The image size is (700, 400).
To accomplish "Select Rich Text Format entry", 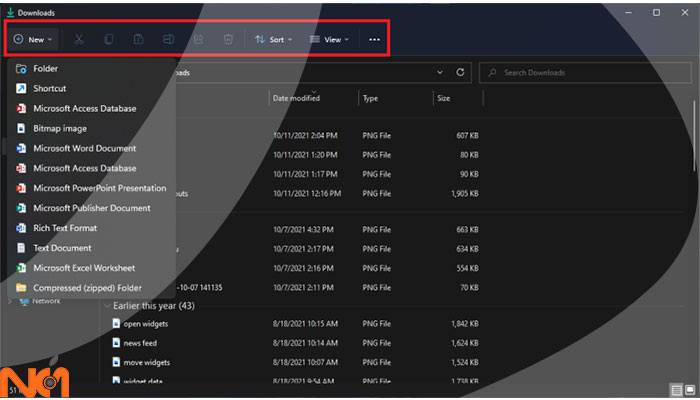I will pyautogui.click(x=91, y=228).
